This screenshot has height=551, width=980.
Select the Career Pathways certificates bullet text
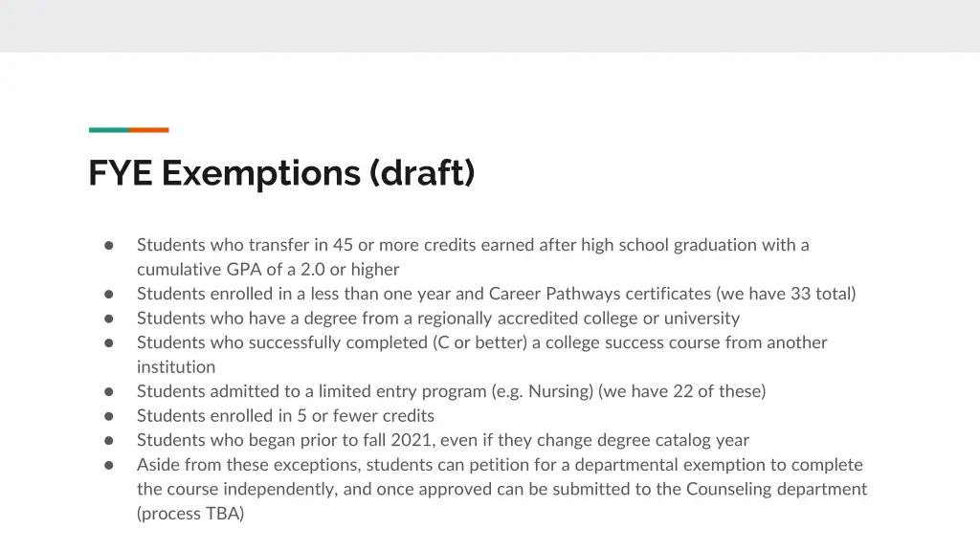[496, 294]
